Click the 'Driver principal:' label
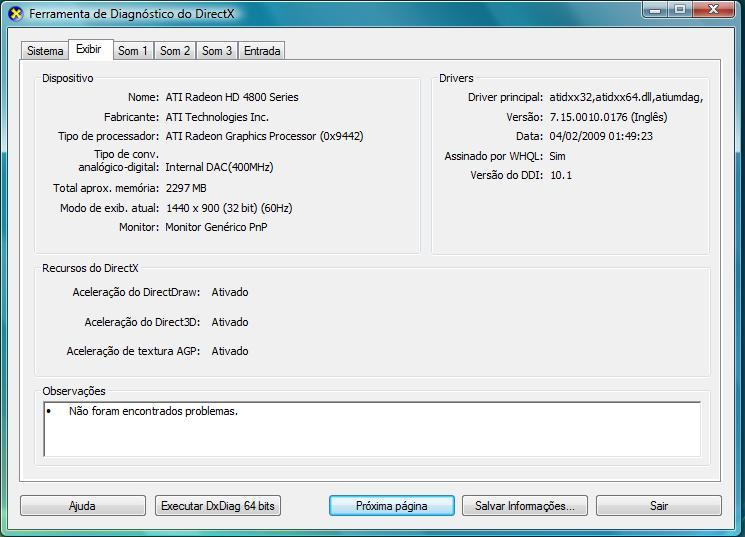This screenshot has height=537, width=745. click(506, 97)
